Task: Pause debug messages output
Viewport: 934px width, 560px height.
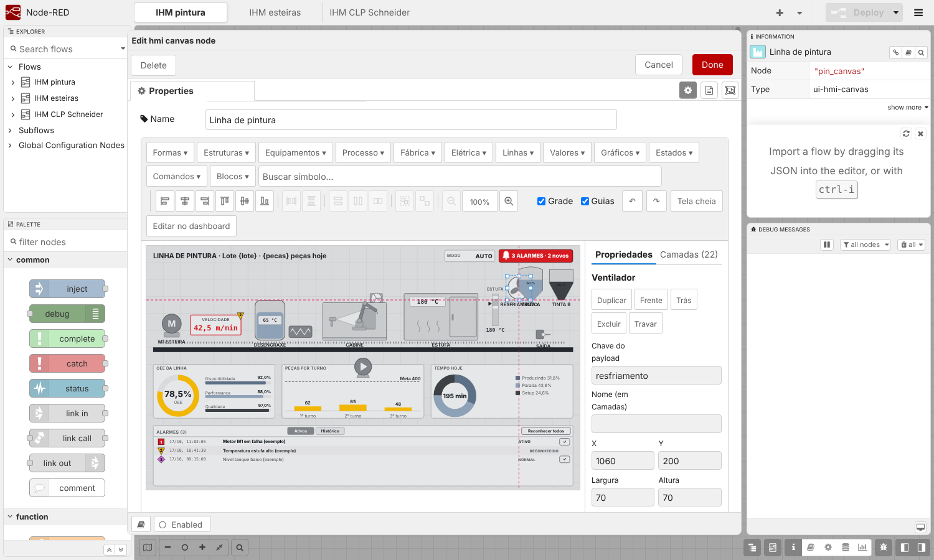Action: (827, 245)
